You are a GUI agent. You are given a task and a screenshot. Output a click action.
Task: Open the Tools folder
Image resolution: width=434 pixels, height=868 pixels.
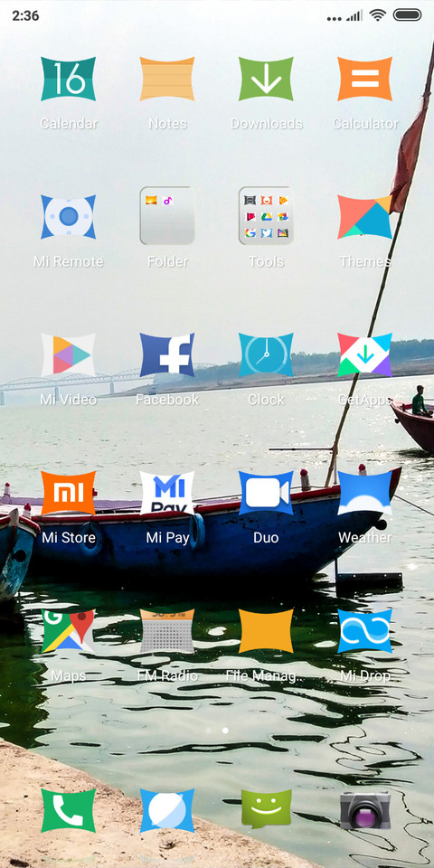pos(266,216)
